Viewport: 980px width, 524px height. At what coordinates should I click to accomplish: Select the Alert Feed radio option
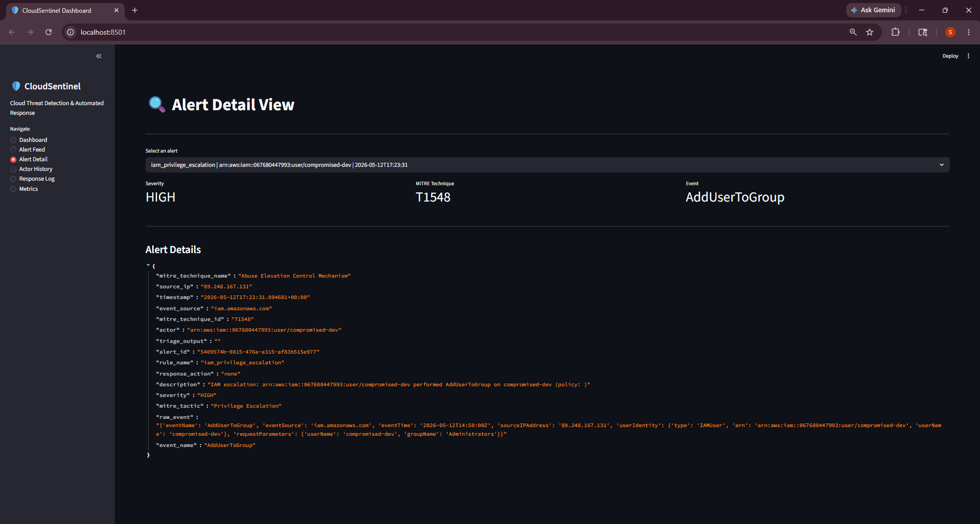click(x=28, y=149)
